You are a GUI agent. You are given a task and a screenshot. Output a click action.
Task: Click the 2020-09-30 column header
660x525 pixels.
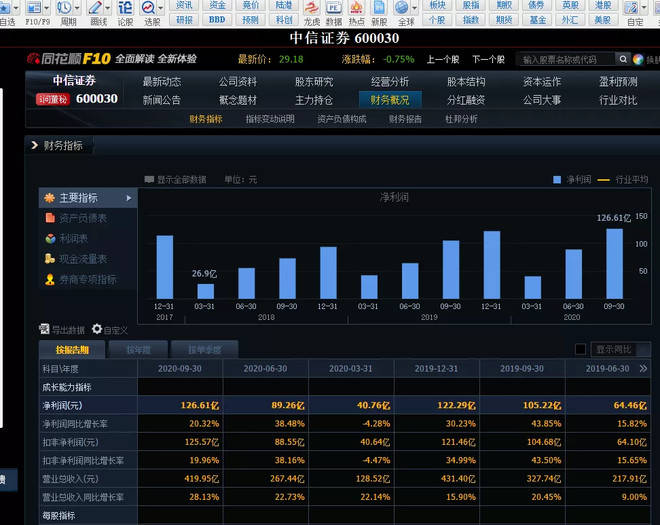point(180,368)
